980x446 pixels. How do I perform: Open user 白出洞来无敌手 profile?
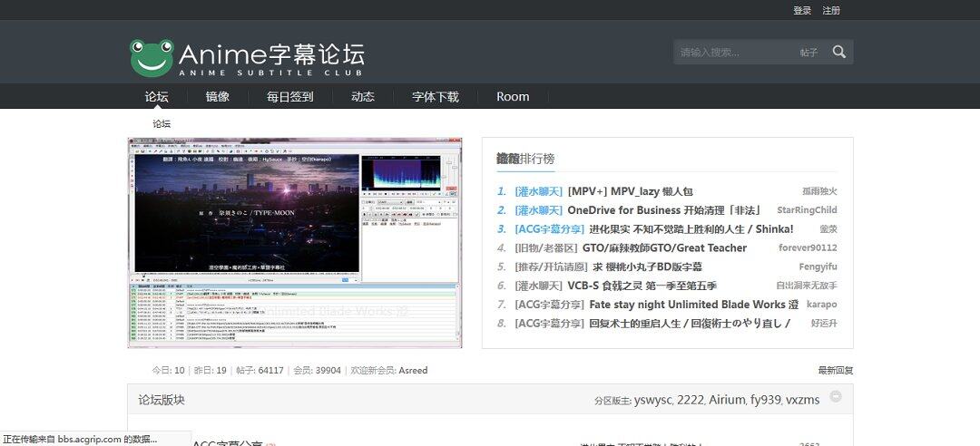tap(807, 286)
